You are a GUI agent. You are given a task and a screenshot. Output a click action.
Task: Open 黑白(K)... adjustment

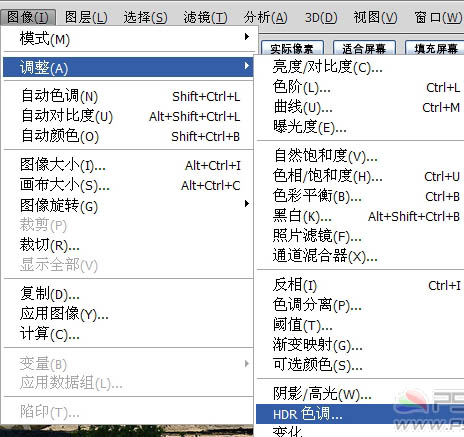[x=360, y=216]
